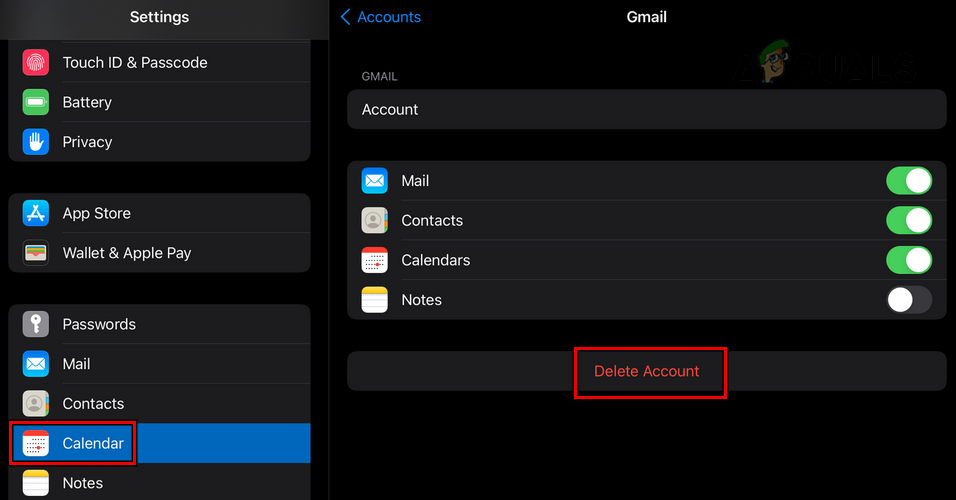
Task: Click the Contacts icon in Gmail panel
Action: pyautogui.click(x=374, y=220)
